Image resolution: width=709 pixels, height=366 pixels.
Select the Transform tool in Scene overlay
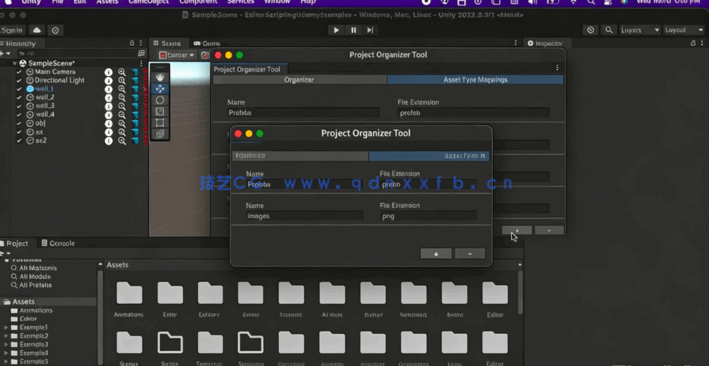160,134
